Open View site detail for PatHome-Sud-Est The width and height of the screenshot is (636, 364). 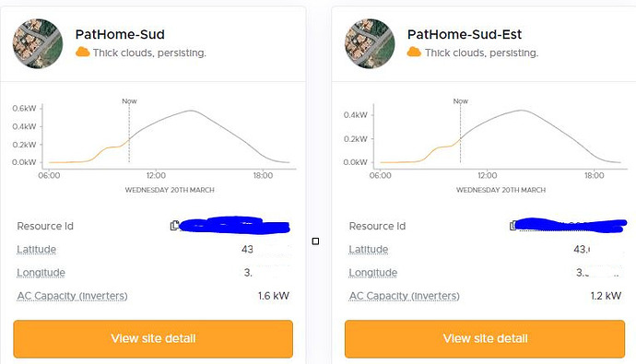pyautogui.click(x=485, y=339)
